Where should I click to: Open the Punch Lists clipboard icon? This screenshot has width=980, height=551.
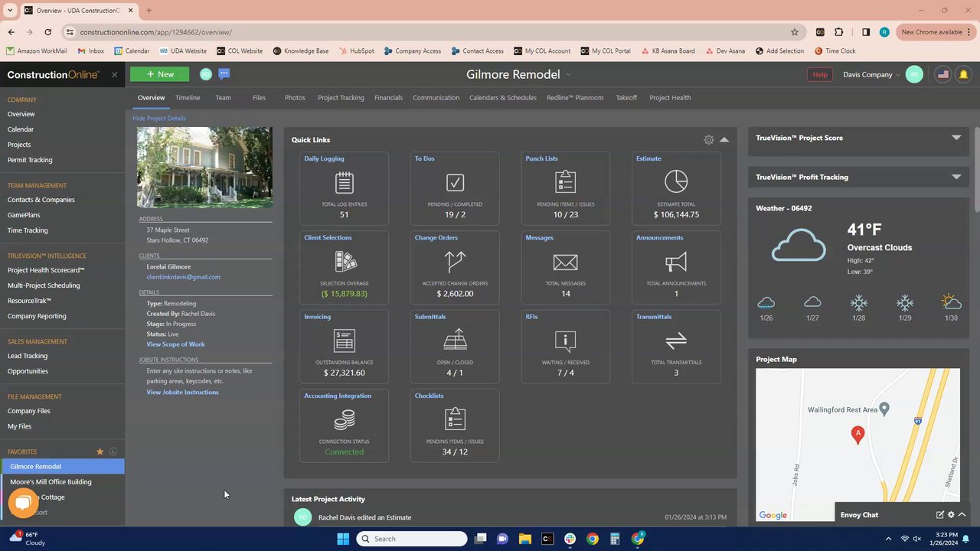click(x=565, y=181)
